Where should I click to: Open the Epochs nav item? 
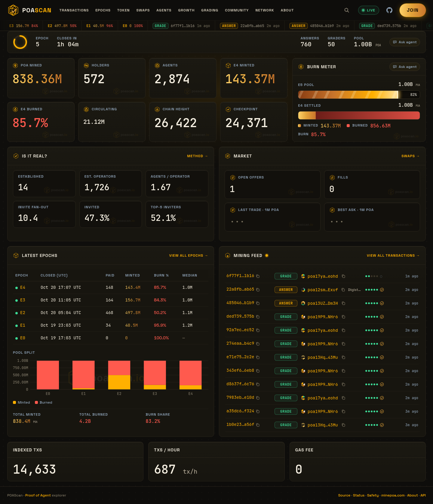[103, 10]
